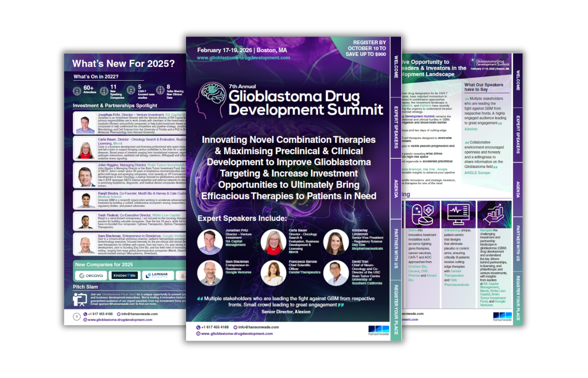Viewport: 588px width, 378px height.
Task: Click 'New Companies for 2025' heading
Action: pos(104,265)
